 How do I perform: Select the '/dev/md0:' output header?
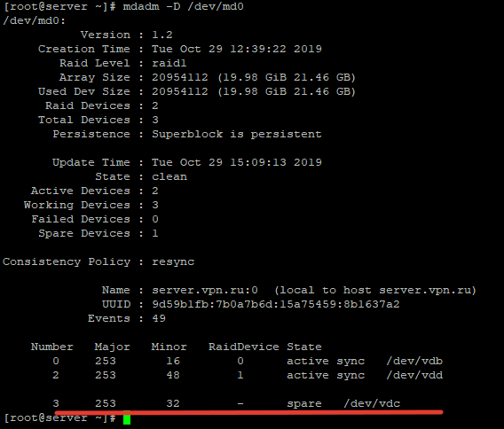[34, 21]
